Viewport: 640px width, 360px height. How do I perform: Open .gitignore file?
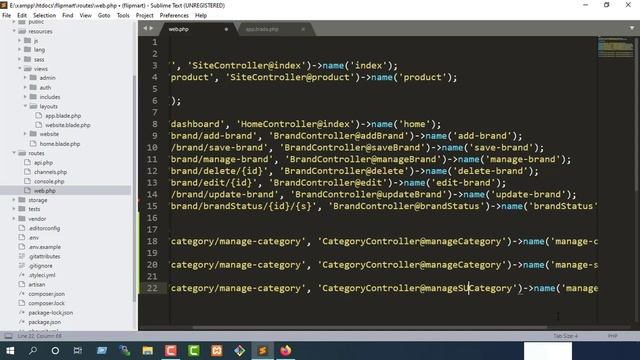(x=40, y=266)
